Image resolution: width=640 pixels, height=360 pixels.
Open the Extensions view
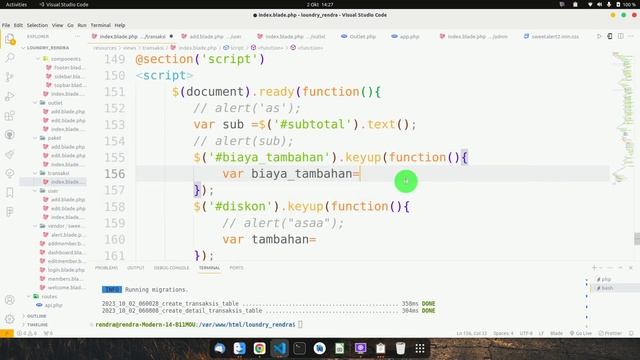click(10, 116)
